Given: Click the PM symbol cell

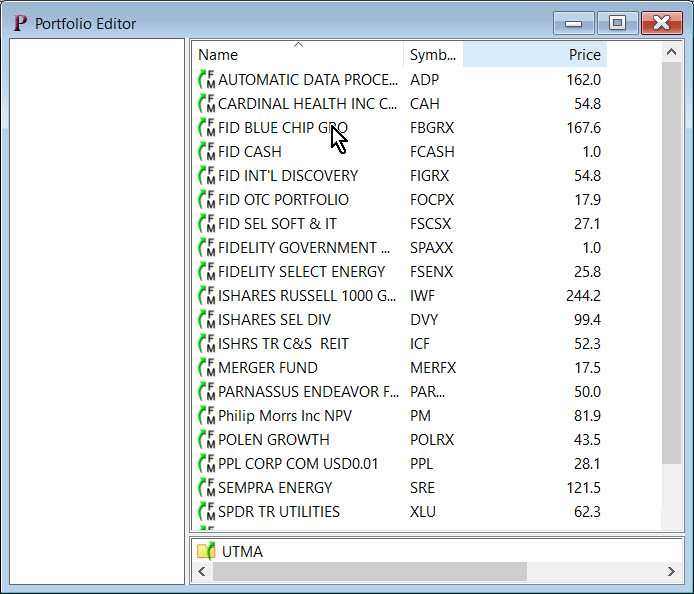Looking at the screenshot, I should tap(420, 415).
